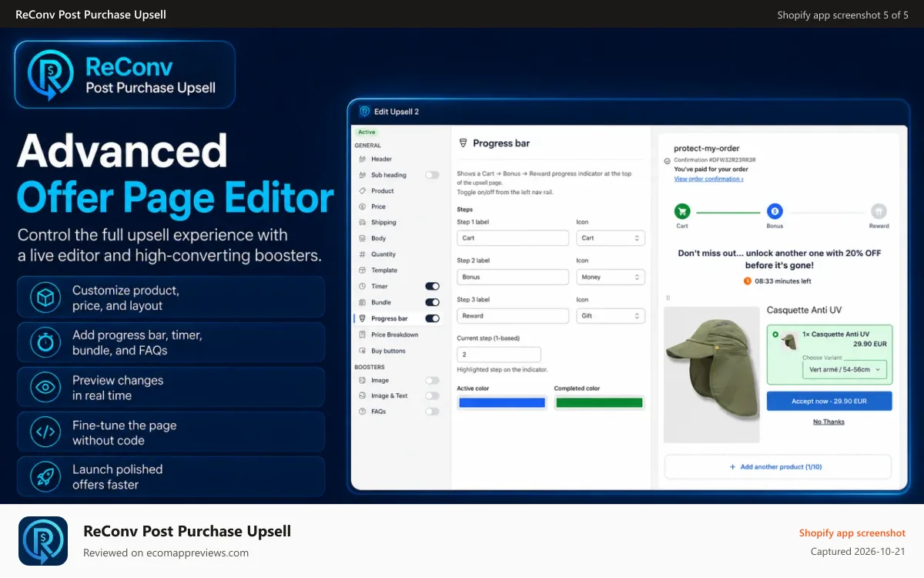The image size is (924, 578).
Task: Click Add another product (1/10)
Action: coord(778,467)
